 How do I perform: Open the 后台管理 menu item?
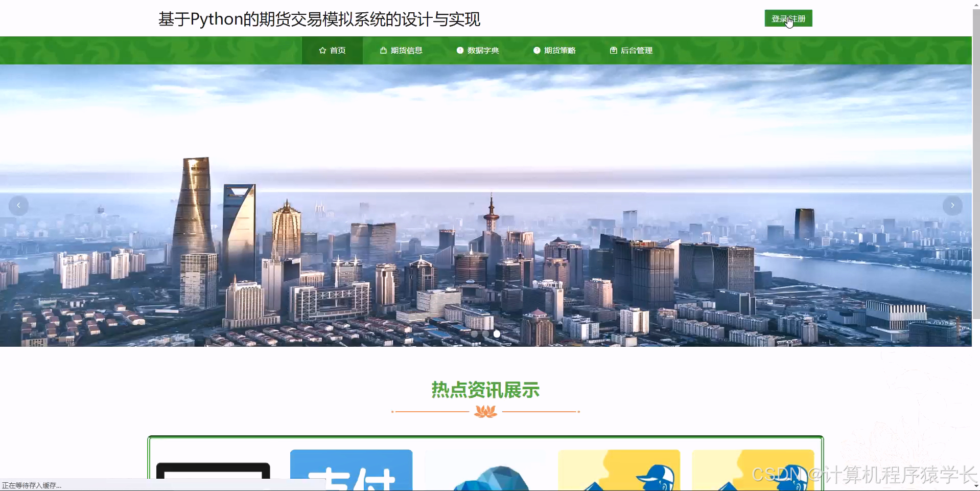(x=631, y=50)
